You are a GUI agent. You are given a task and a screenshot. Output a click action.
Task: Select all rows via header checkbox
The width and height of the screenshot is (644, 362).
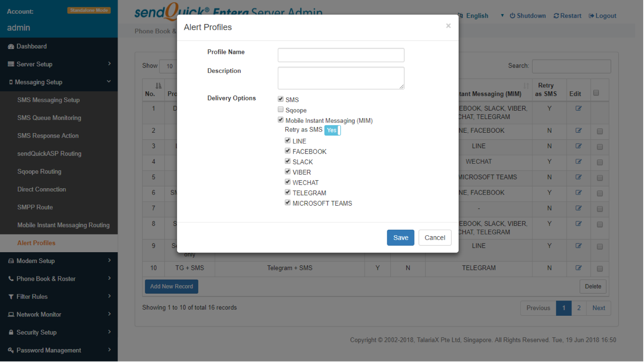pos(596,93)
